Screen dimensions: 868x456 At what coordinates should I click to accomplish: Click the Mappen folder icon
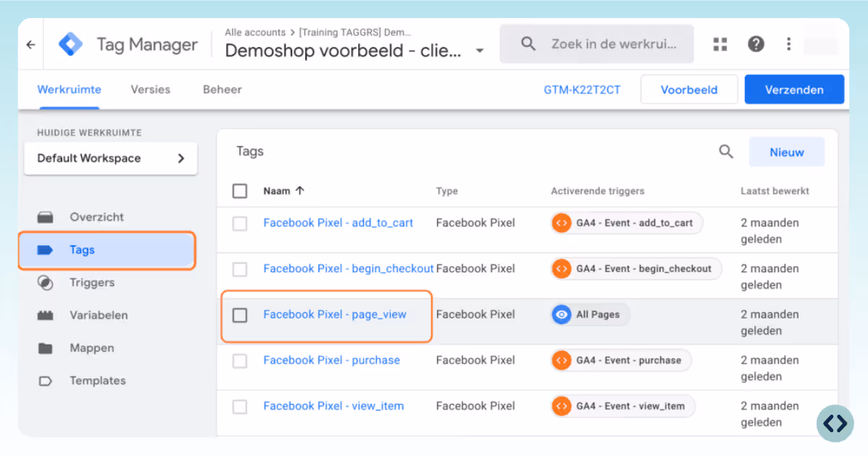tap(45, 348)
